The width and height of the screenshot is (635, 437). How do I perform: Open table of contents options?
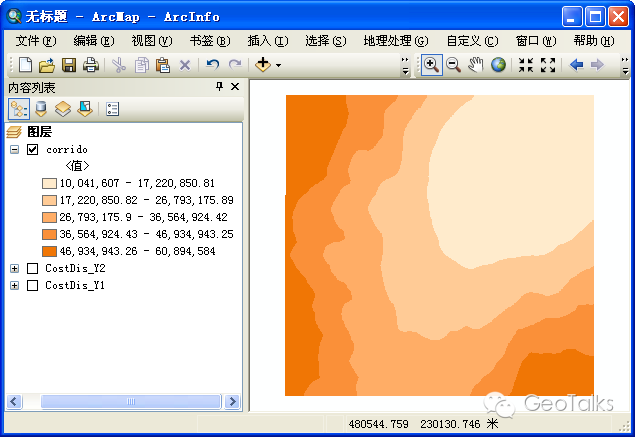112,109
